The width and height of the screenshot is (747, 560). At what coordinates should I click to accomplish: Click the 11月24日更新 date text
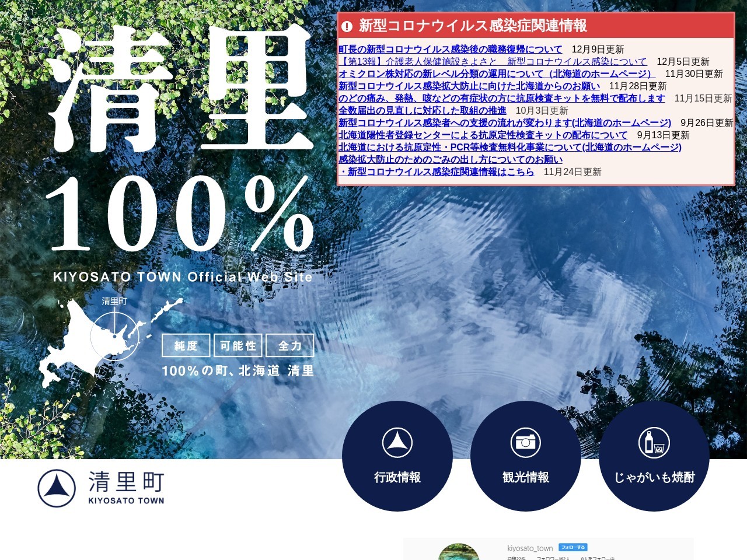coord(573,172)
